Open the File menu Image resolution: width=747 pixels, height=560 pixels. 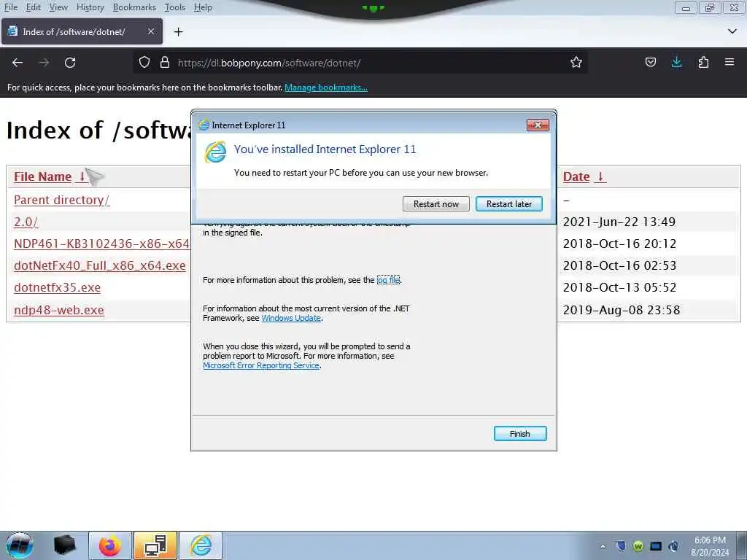[x=10, y=7]
